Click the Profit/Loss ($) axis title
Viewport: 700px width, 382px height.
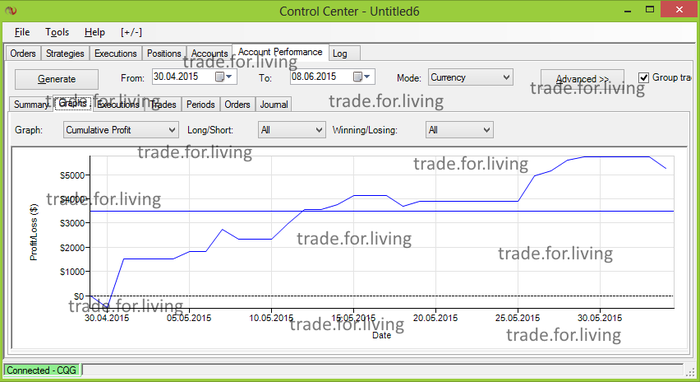33,232
